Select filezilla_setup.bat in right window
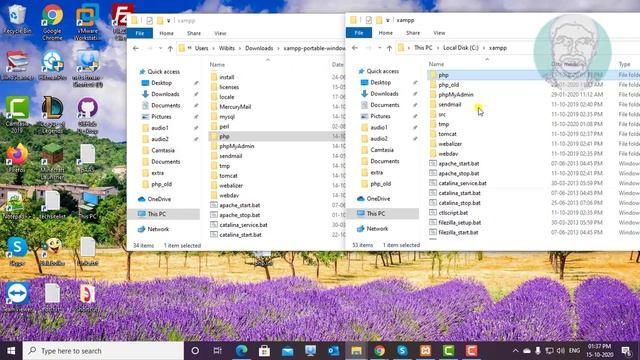640x360 pixels. tap(460, 222)
